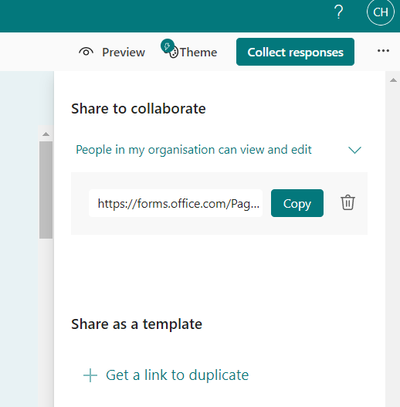Delete the collaboration link with trash icon
The image size is (400, 407).
click(x=348, y=202)
